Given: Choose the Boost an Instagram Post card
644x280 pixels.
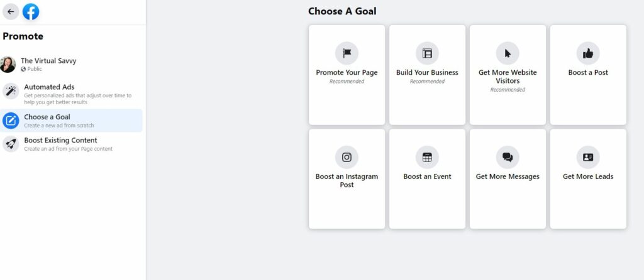Looking at the screenshot, I should click(347, 179).
